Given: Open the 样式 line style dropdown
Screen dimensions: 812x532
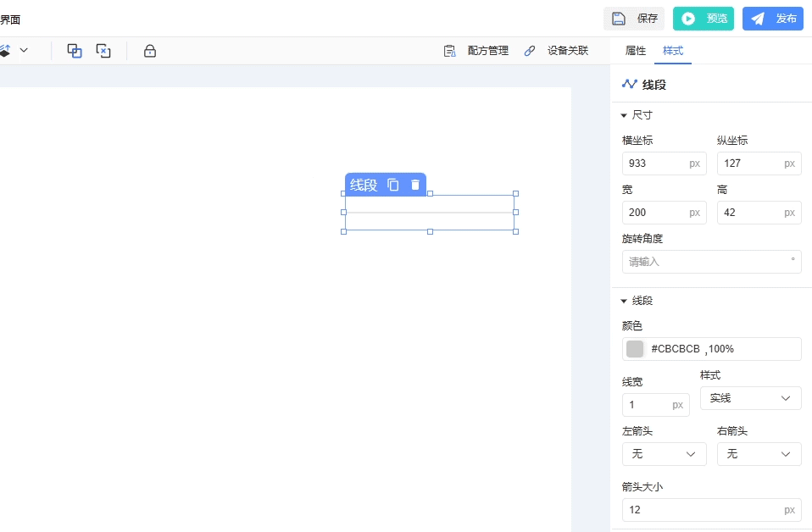Looking at the screenshot, I should coord(750,398).
